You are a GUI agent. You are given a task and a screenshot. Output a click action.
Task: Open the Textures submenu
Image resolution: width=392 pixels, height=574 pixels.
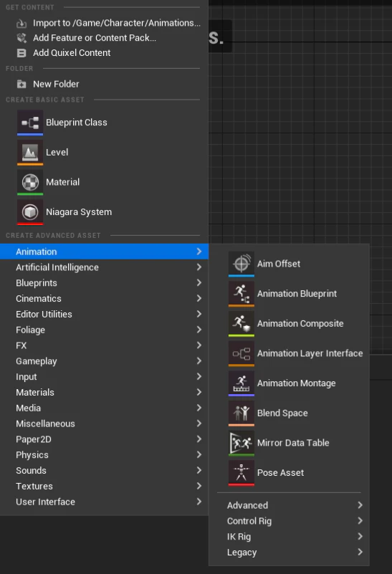(x=105, y=486)
